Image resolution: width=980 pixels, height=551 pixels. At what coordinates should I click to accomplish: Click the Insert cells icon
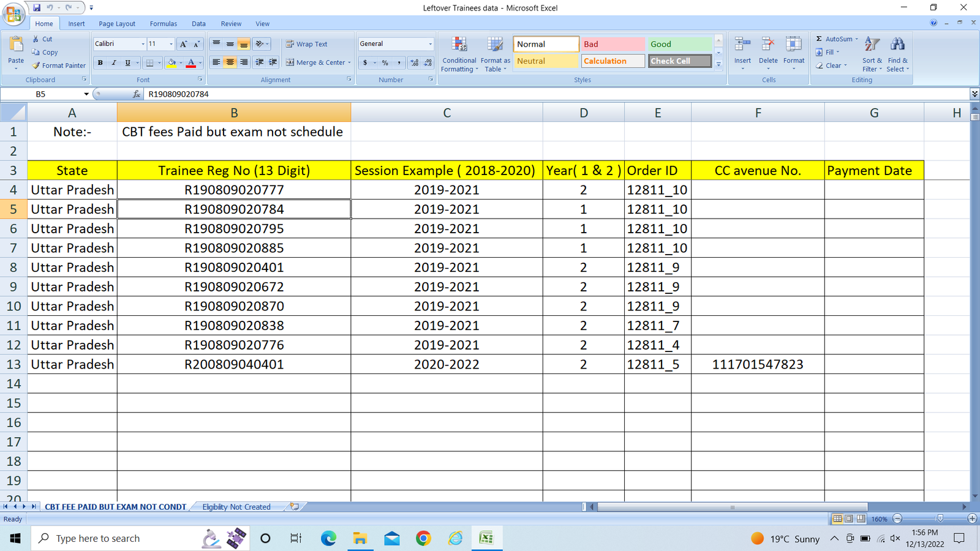pos(742,45)
